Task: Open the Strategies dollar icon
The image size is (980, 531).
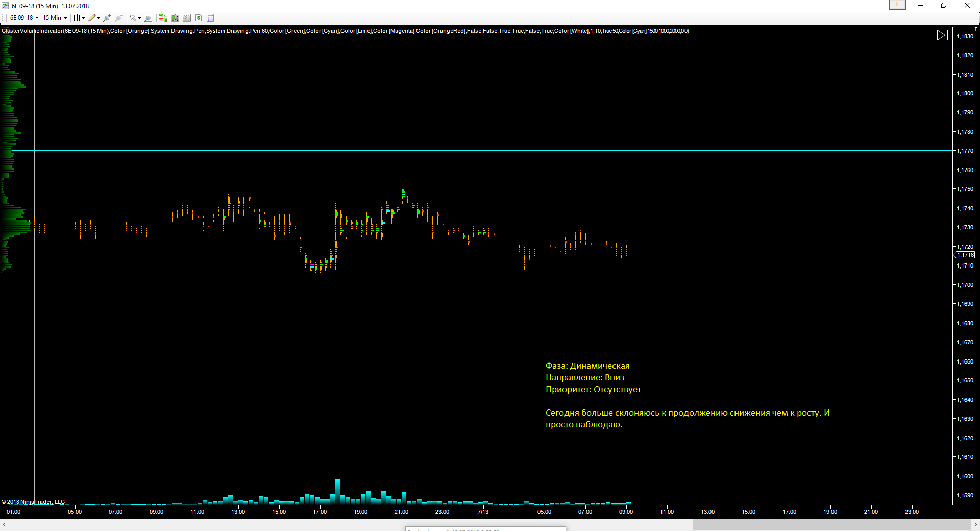Action: [199, 18]
